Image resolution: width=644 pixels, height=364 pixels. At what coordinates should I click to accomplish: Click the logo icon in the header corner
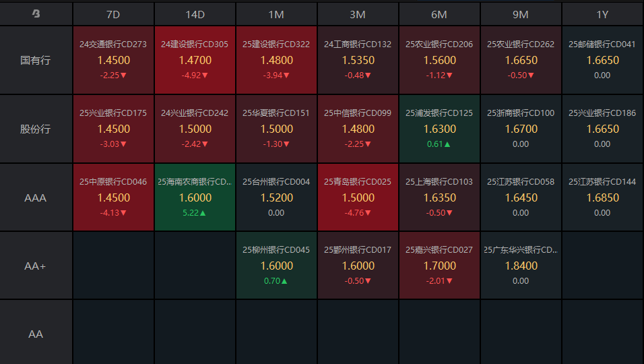(x=36, y=14)
